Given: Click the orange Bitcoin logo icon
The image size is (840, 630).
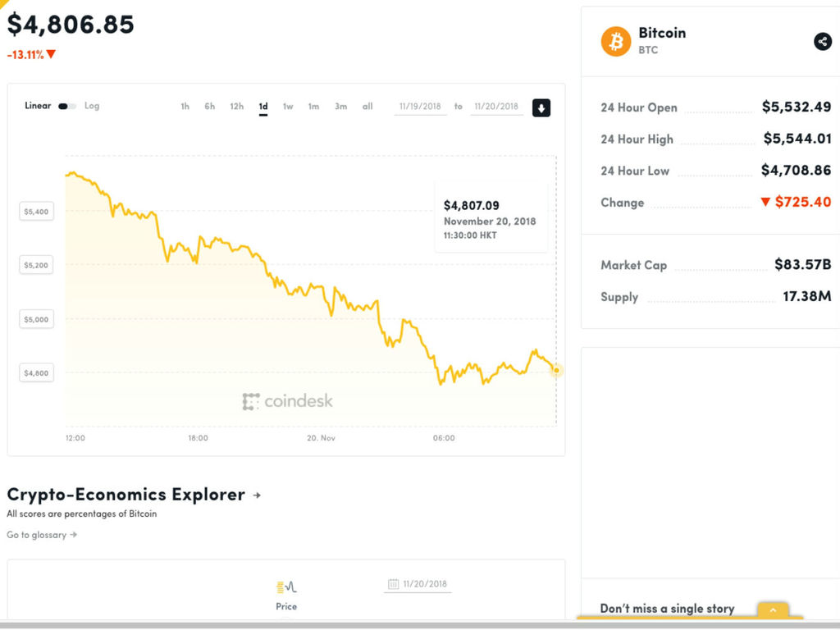Looking at the screenshot, I should 615,41.
